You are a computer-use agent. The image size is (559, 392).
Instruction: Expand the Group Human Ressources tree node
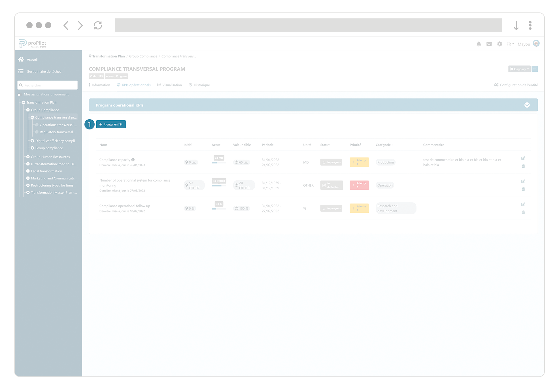tap(28, 157)
